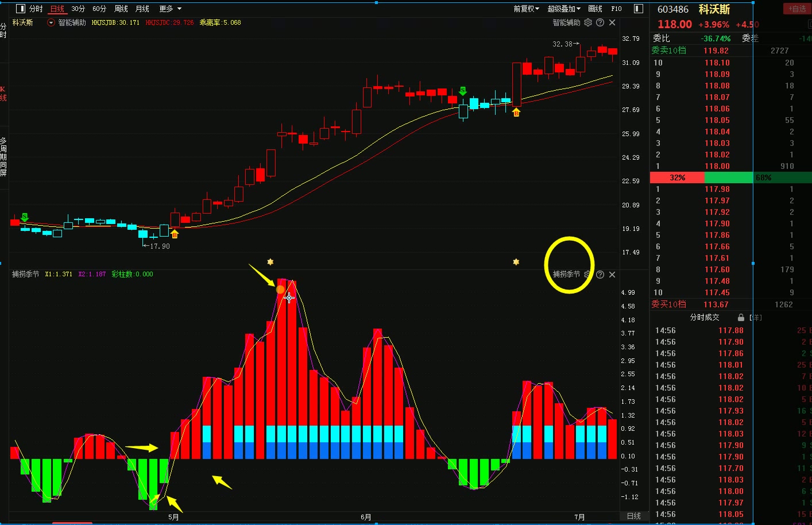812x525 pixels.
Task: Select the 分时 vertical side tab
Action: (3, 30)
